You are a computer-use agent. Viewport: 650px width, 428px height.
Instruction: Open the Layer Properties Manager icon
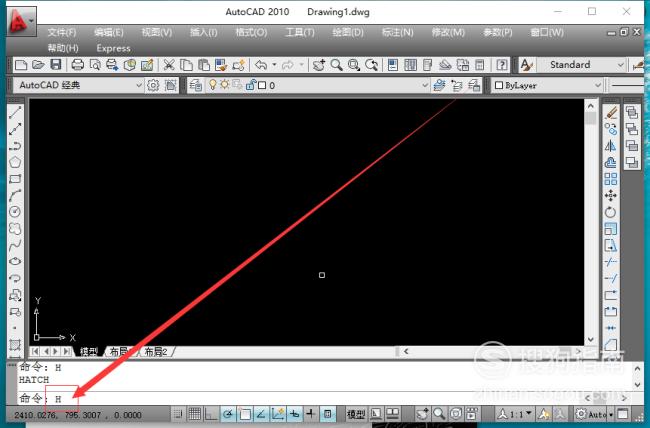tap(195, 85)
